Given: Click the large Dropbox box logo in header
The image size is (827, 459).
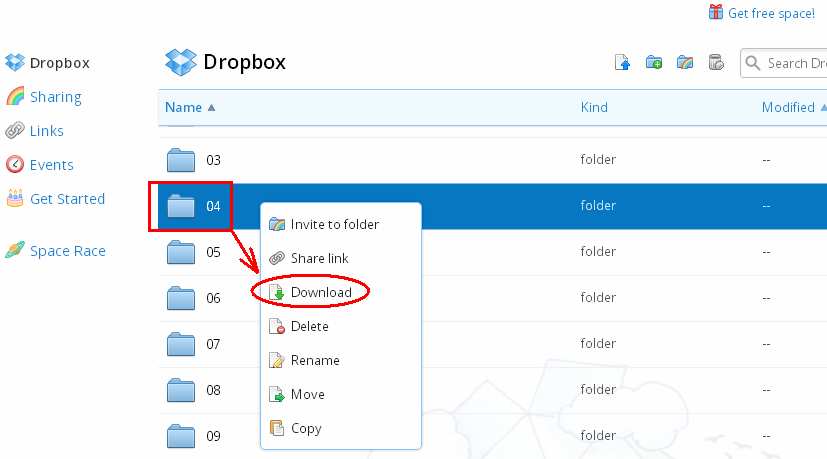Looking at the screenshot, I should [181, 62].
